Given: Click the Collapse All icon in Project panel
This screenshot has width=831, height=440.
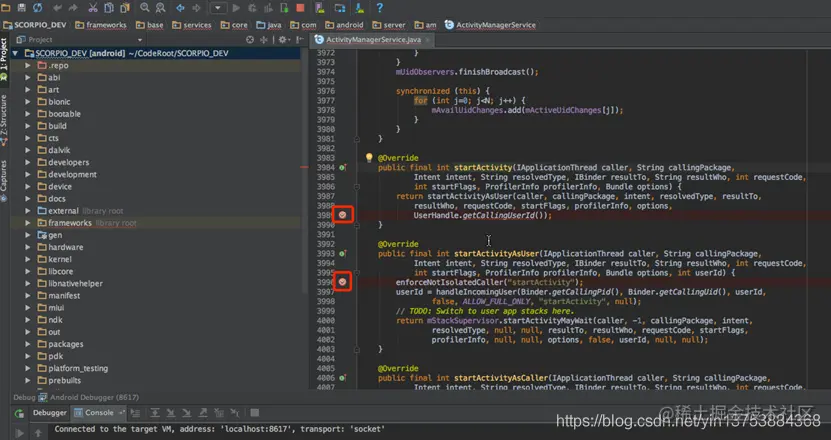Looking at the screenshot, I should click(x=263, y=39).
